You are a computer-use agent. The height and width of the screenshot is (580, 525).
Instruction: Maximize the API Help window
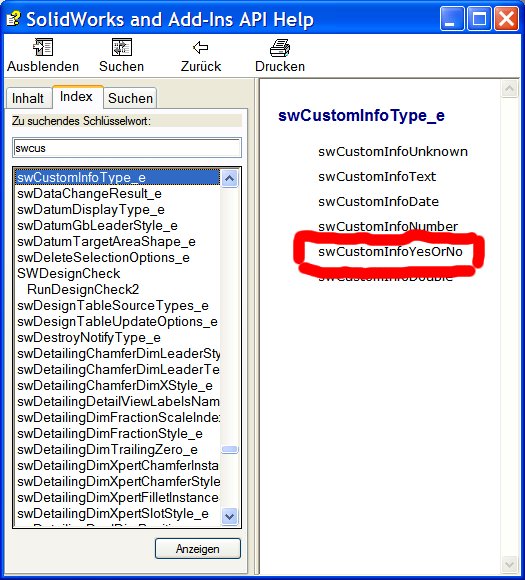click(x=479, y=19)
